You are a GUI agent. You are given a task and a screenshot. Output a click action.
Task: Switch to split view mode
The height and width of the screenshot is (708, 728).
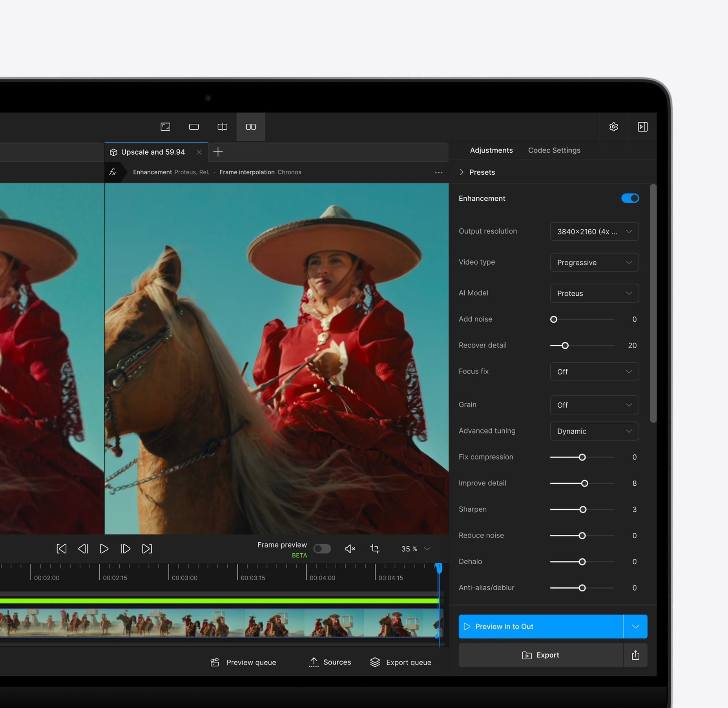[x=222, y=127]
